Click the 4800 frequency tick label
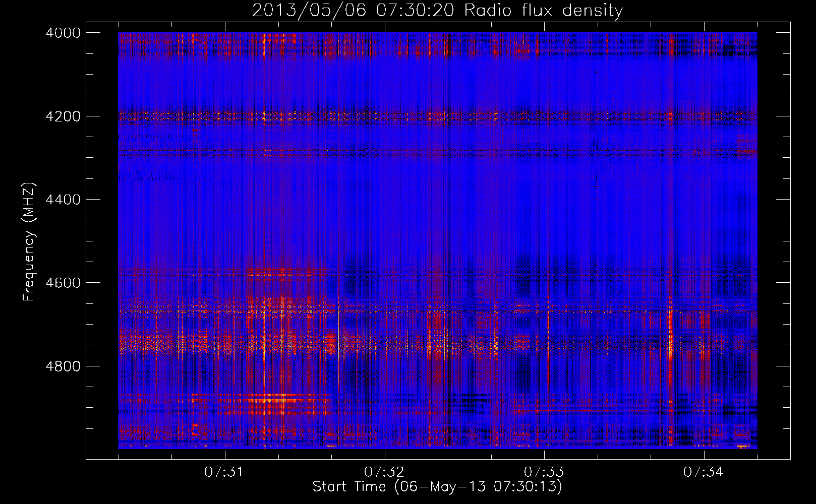Image resolution: width=816 pixels, height=504 pixels. [x=63, y=366]
